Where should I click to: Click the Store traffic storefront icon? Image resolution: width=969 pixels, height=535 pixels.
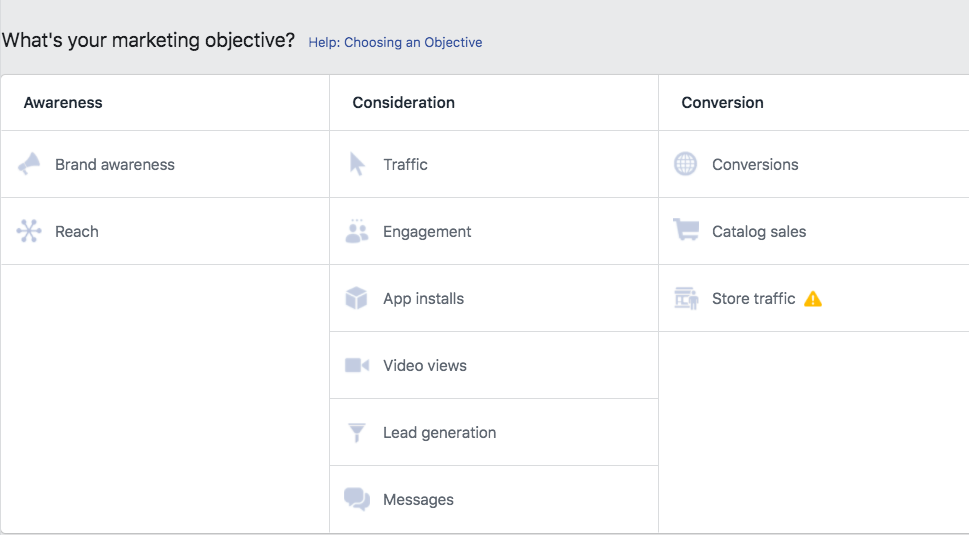(686, 298)
